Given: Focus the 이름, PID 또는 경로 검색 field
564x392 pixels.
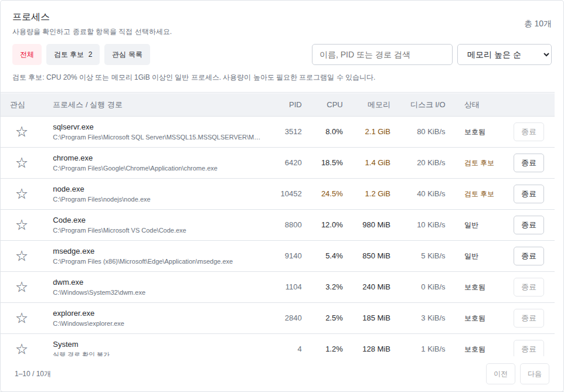Looking at the screenshot, I should (382, 54).
